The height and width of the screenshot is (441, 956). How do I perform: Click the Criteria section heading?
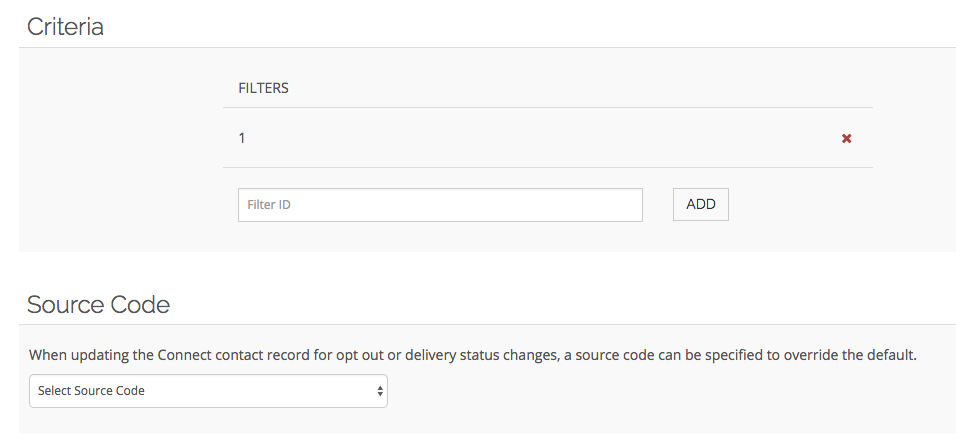tap(65, 26)
